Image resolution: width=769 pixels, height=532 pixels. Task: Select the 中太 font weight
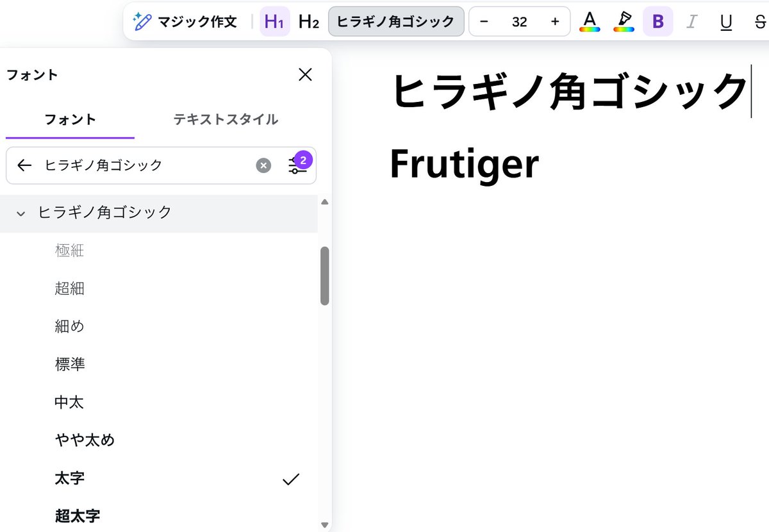158,403
